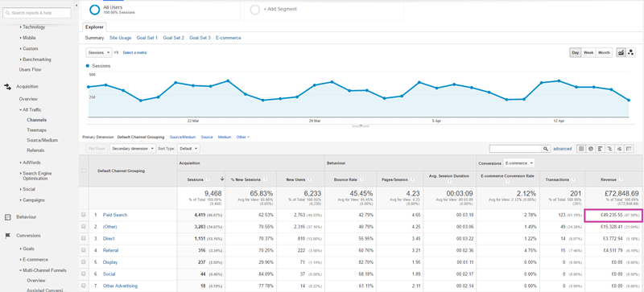Open the advanced filter link

(x=562, y=149)
